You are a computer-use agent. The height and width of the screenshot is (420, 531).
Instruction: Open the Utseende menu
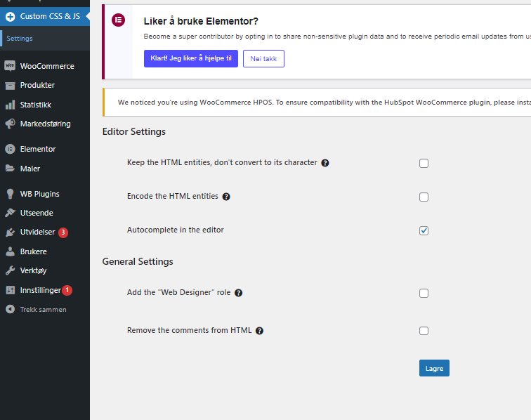pyautogui.click(x=45, y=213)
